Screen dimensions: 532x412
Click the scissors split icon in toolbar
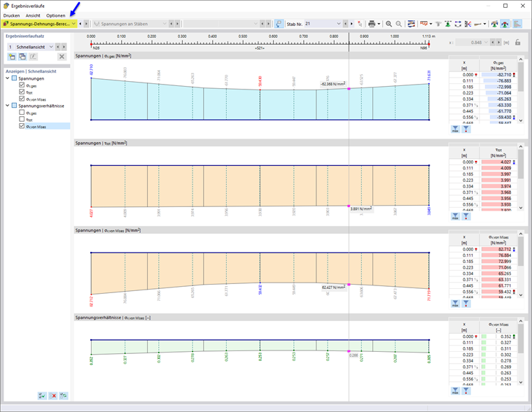tap(468, 24)
